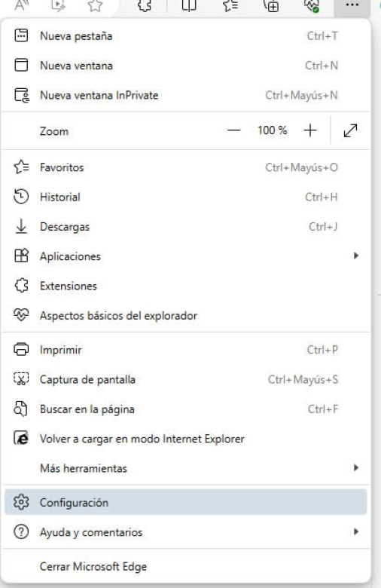Increase zoom with the plus button
The image size is (381, 588).
click(310, 130)
